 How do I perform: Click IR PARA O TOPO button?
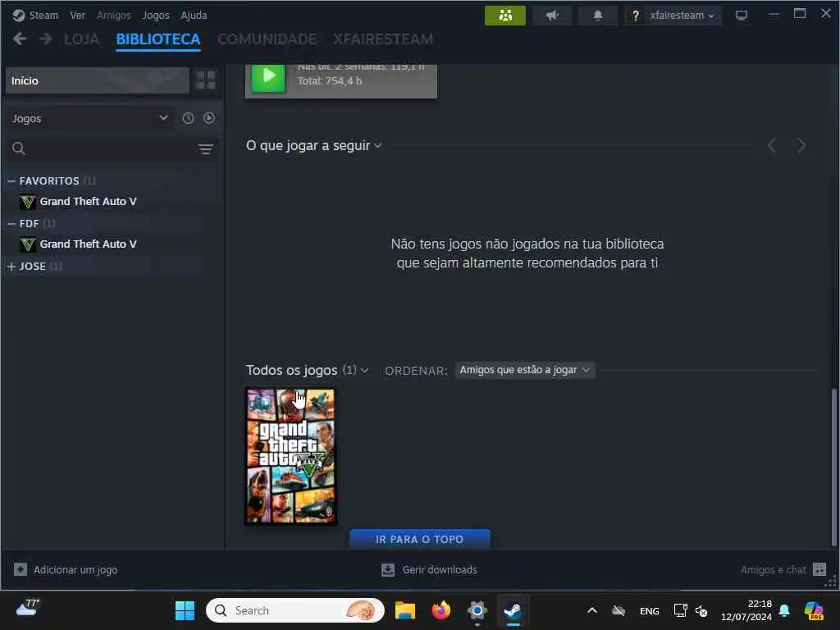pyautogui.click(x=419, y=539)
